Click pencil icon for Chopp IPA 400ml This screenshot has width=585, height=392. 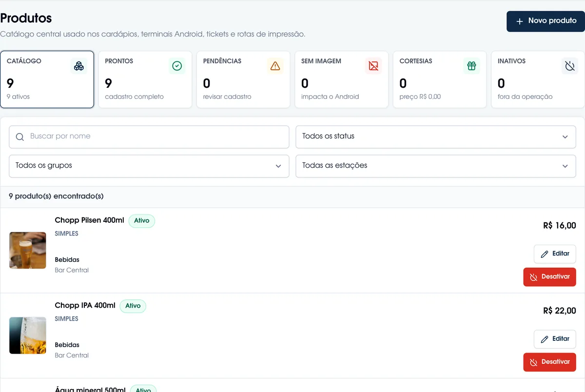click(x=545, y=339)
